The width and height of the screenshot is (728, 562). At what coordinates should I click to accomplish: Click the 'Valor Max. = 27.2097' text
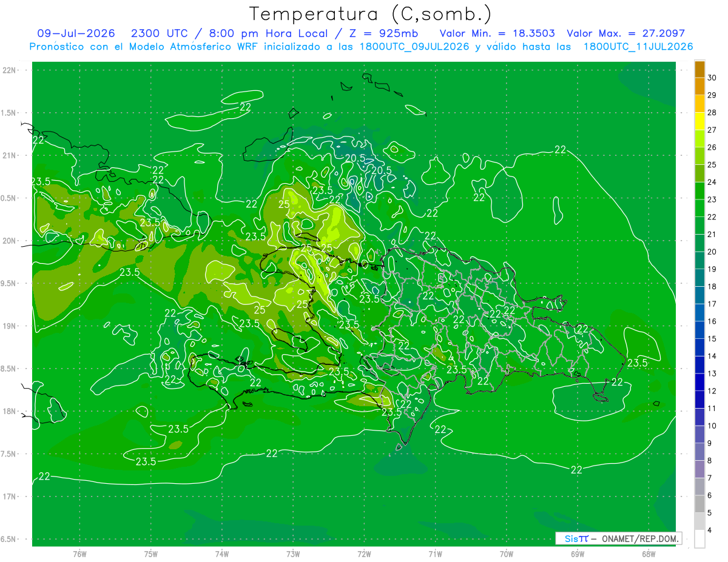[x=626, y=33]
